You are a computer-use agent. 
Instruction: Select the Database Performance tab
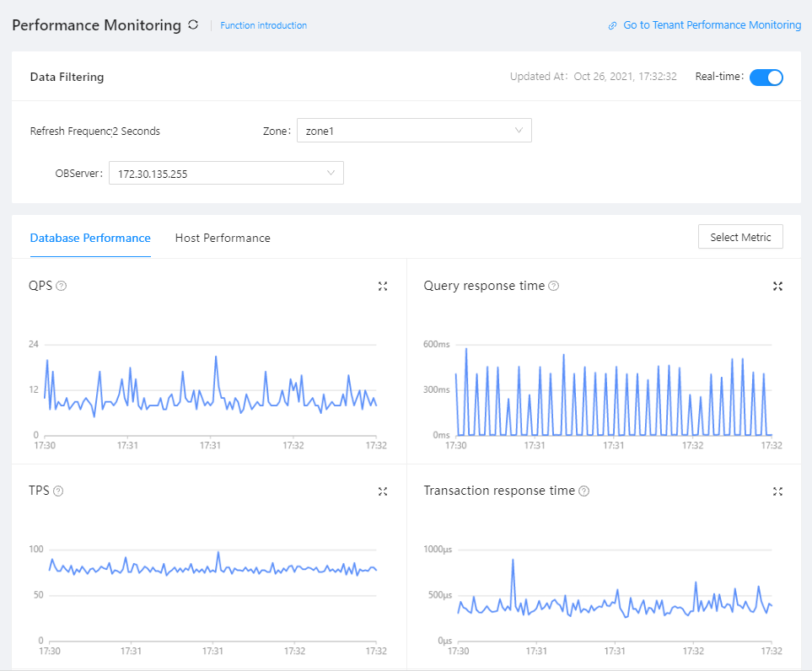click(x=90, y=239)
